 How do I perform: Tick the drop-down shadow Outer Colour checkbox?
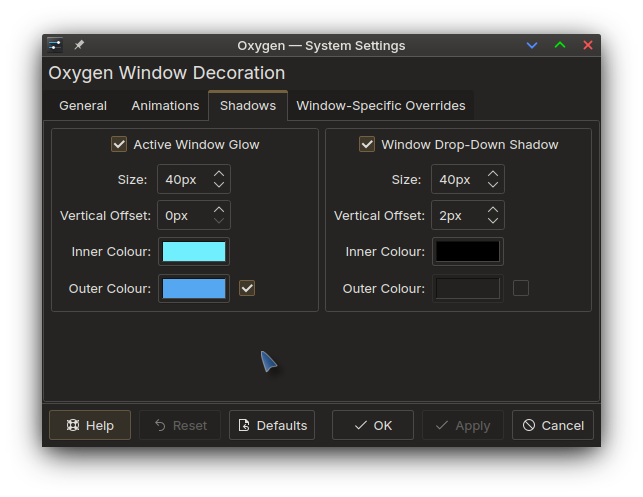(521, 288)
